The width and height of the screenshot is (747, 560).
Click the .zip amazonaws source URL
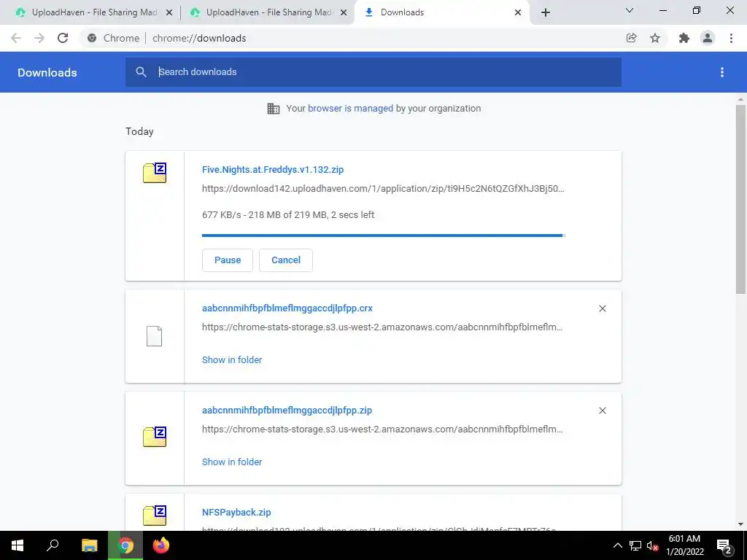[x=382, y=429]
